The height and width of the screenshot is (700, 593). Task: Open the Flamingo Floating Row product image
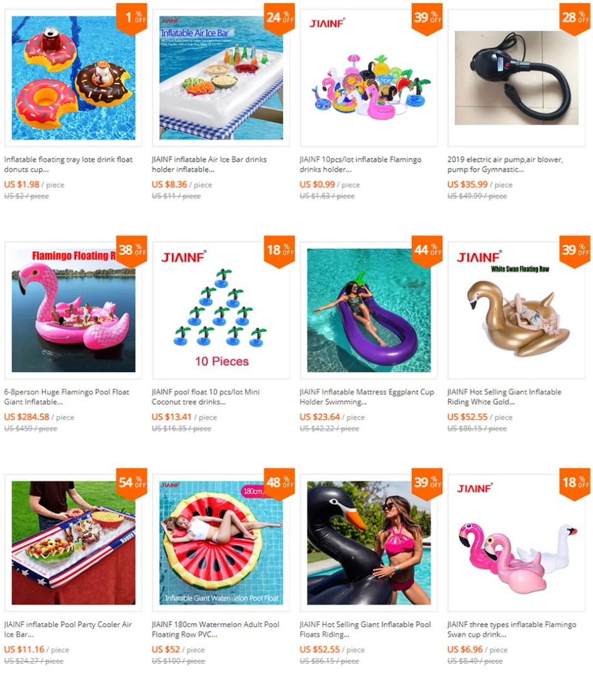tap(73, 310)
